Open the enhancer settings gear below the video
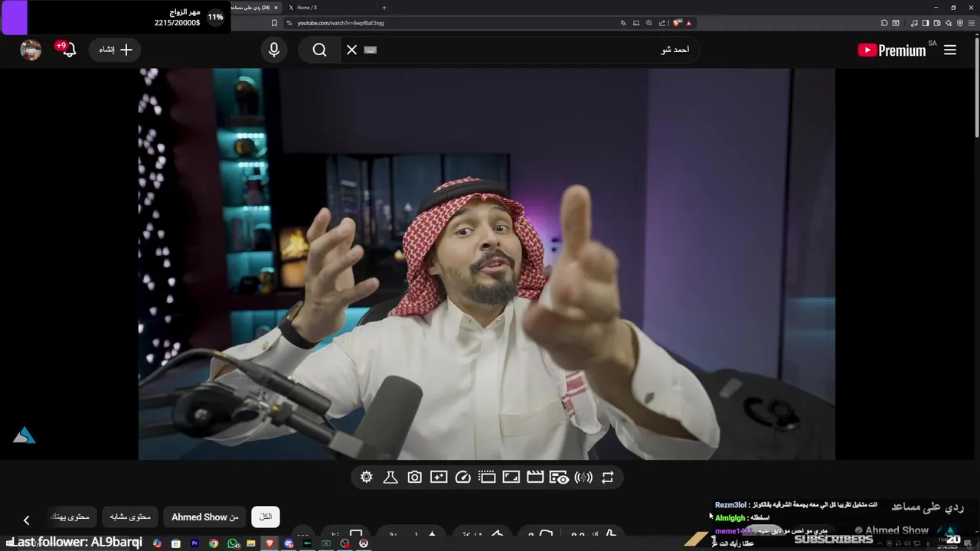Screen dimensions: 980x551 tap(367, 478)
